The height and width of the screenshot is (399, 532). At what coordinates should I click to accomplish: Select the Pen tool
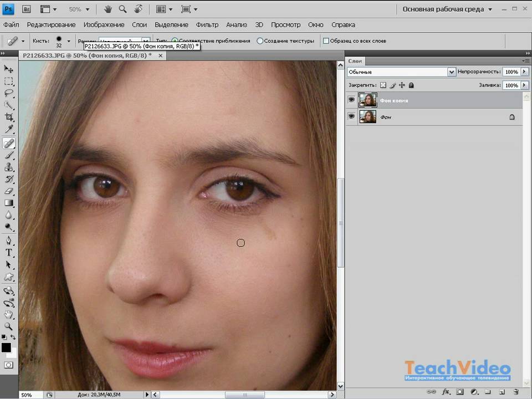[x=8, y=241]
